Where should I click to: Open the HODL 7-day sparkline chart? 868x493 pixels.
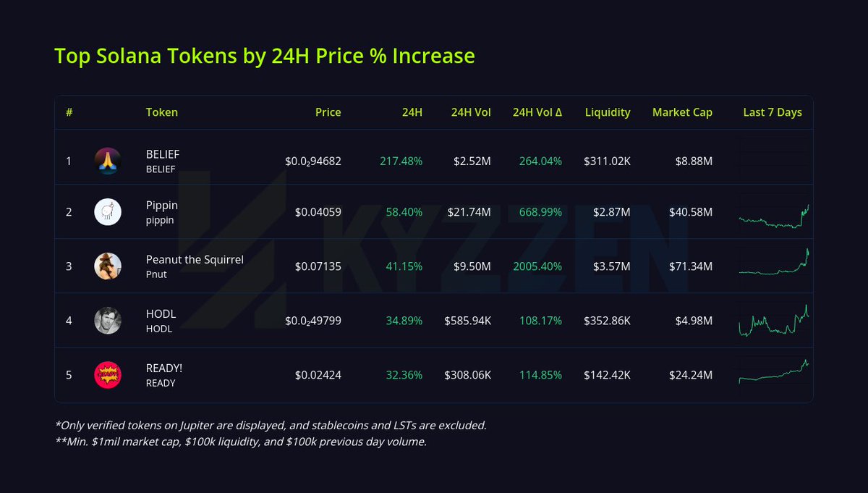point(773,322)
